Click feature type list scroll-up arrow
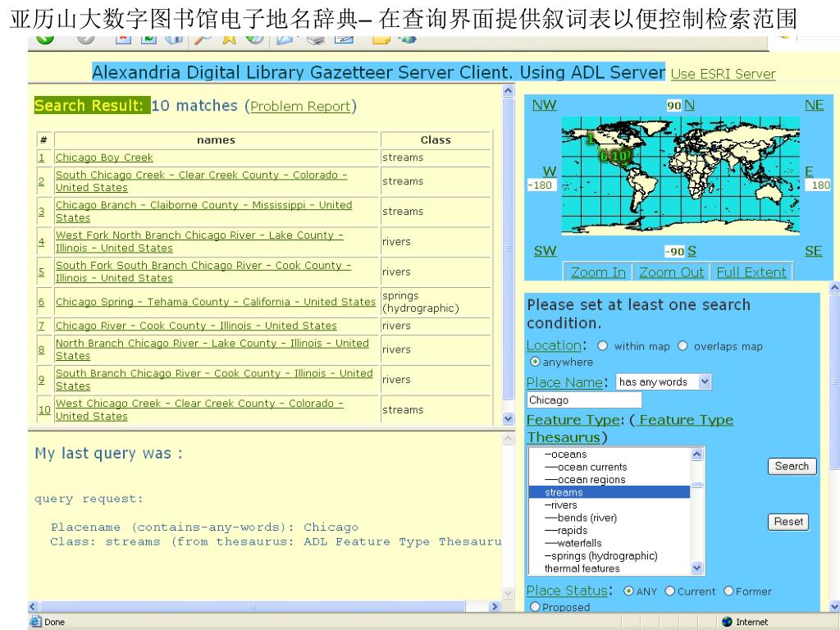840x630 pixels. (696, 454)
